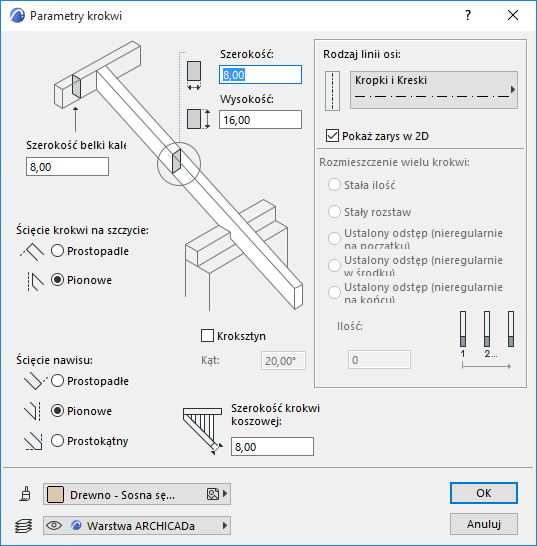Screen dimensions: 537x546
Task: Open the help question mark button
Action: coord(468,15)
